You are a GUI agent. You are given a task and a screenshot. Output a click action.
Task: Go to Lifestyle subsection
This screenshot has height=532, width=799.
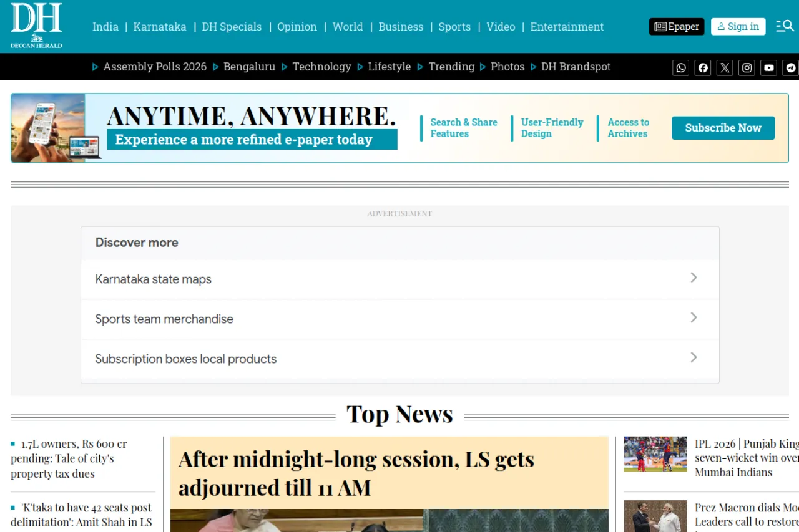(390, 67)
